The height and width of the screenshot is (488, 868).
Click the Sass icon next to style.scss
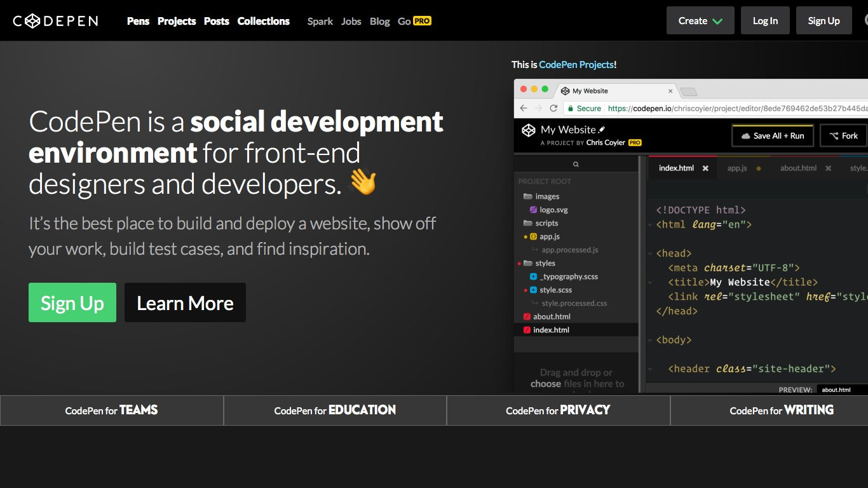(x=532, y=290)
